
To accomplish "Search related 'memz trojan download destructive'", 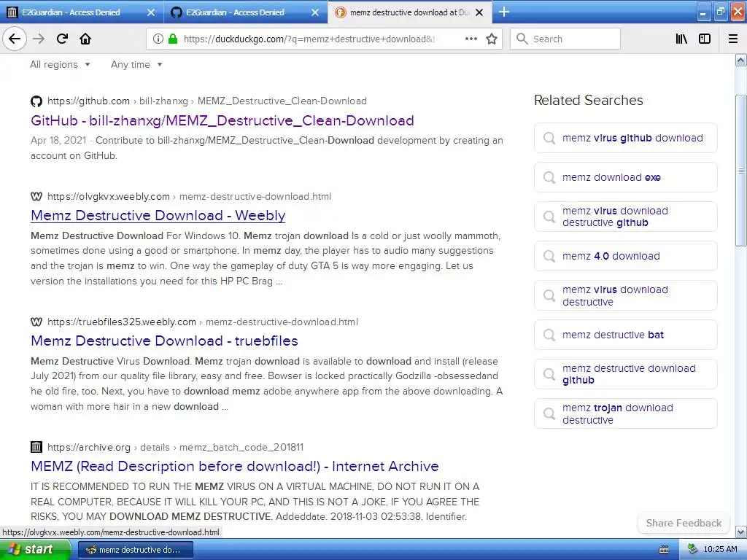I will (x=625, y=414).
